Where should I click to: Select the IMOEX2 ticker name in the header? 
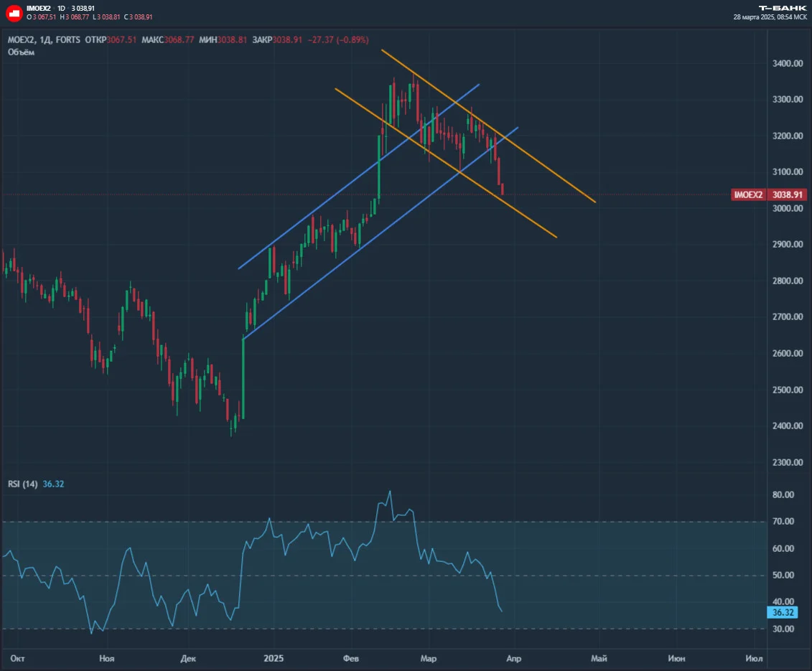click(x=39, y=9)
